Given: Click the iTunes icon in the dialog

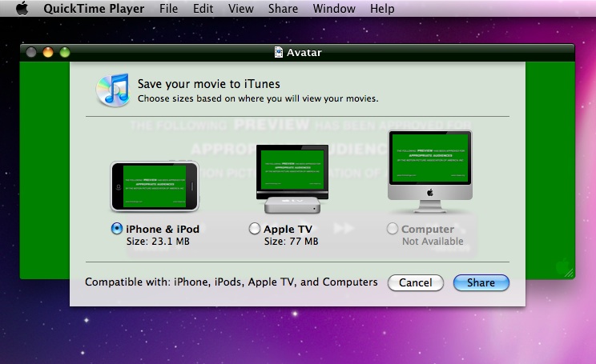Looking at the screenshot, I should point(112,90).
